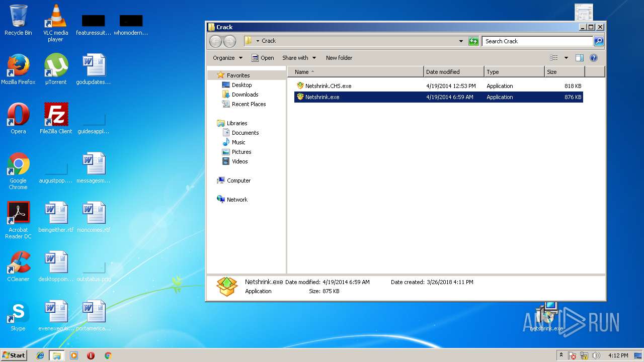Select the desktoppoin document icon
Viewport: 644px width, 362px height.
[x=56, y=266]
